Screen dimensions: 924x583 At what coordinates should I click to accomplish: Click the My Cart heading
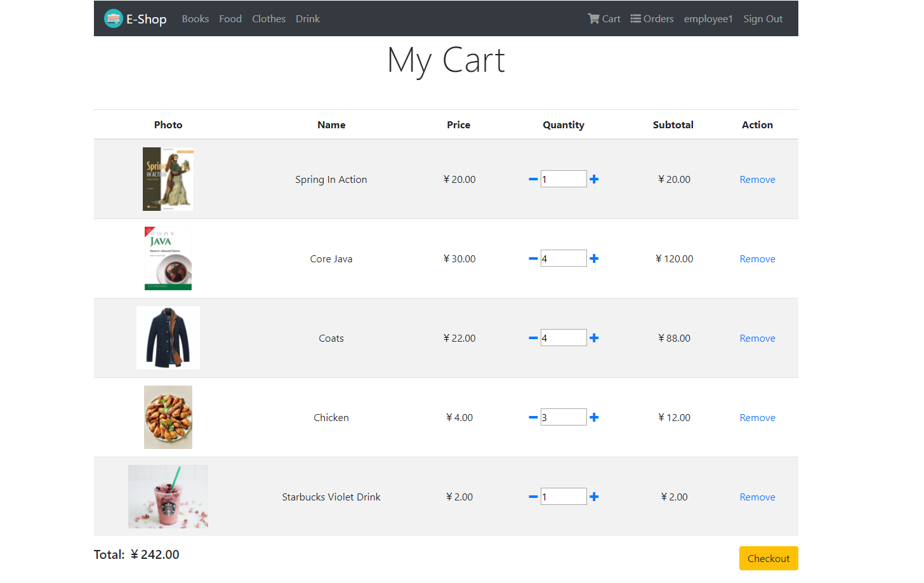tap(446, 62)
